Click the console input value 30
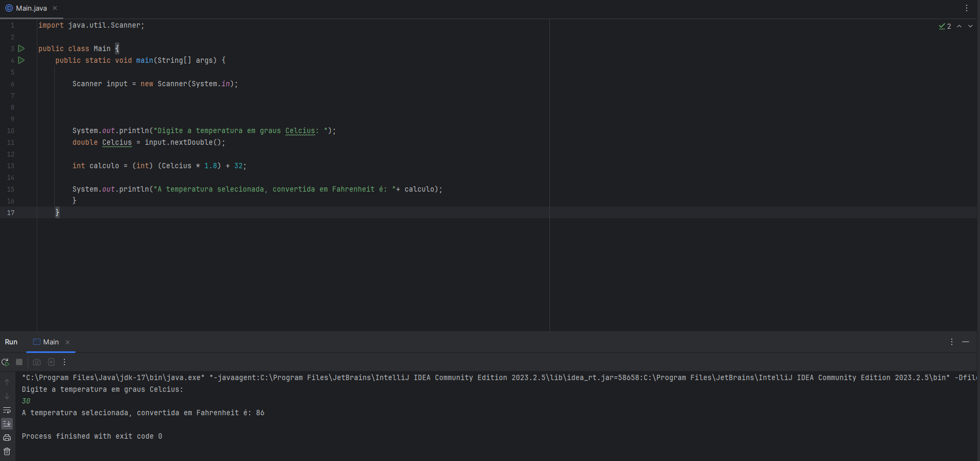The width and height of the screenshot is (980, 461). click(x=26, y=401)
